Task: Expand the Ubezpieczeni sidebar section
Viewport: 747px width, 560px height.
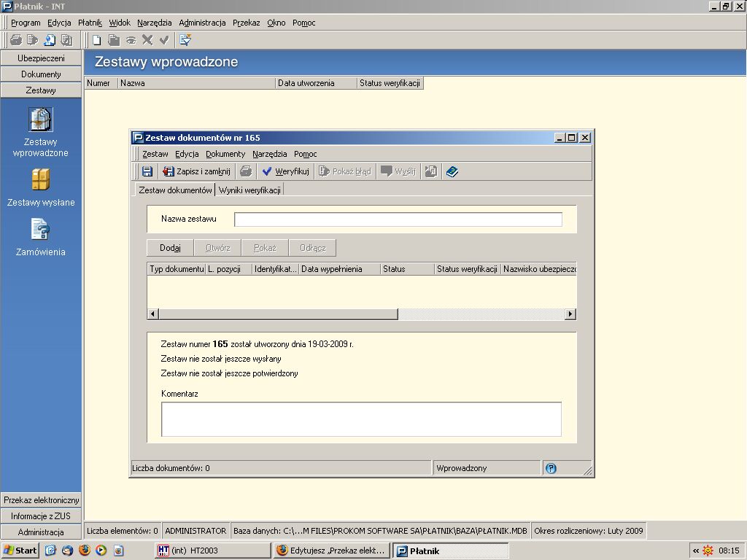Action: 41,58
